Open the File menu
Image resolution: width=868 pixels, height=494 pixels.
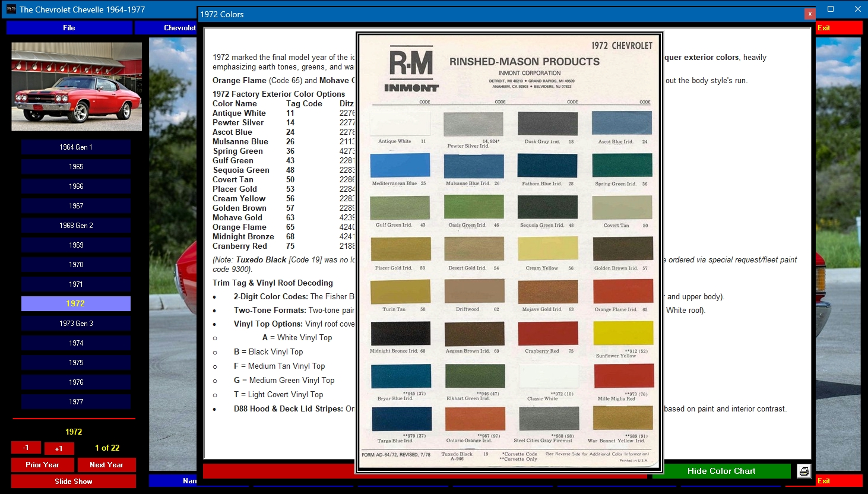pos(69,28)
